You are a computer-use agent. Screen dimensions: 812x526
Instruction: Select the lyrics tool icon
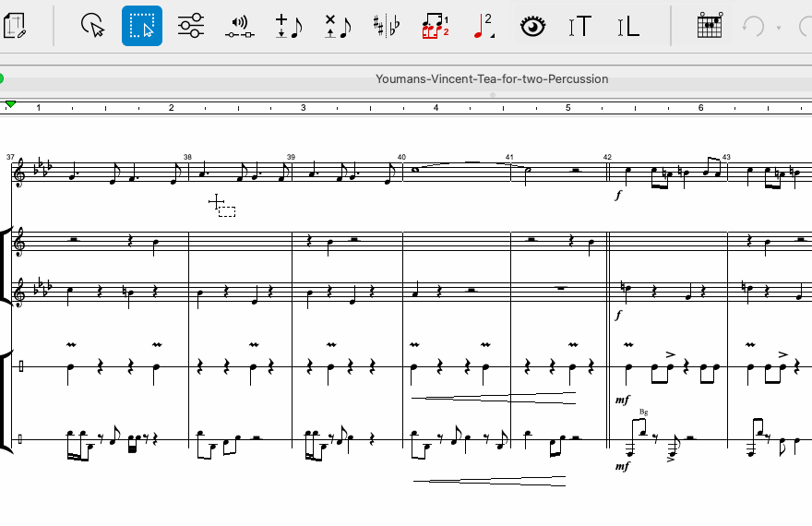point(628,26)
